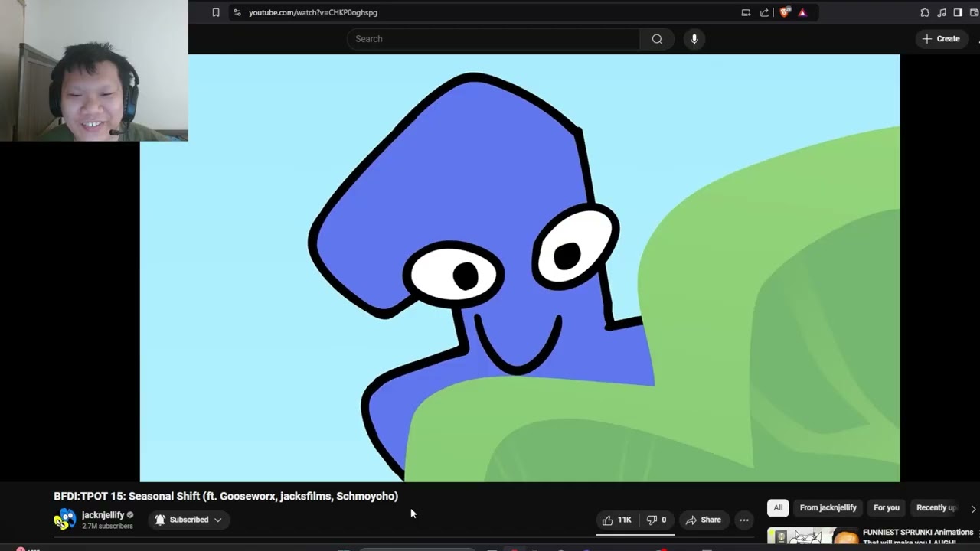This screenshot has width=980, height=551.
Task: Focus the YouTube Search field
Action: 493,39
